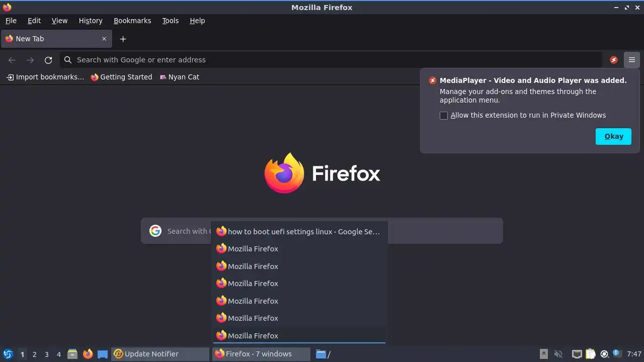Enable Allow this extension in Private Windows
This screenshot has width=644, height=362.
(444, 116)
